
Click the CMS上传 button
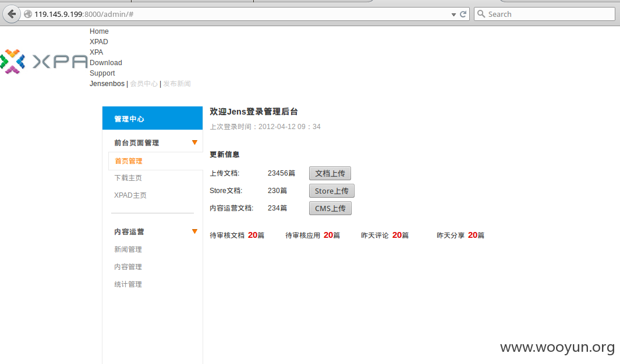coord(330,208)
